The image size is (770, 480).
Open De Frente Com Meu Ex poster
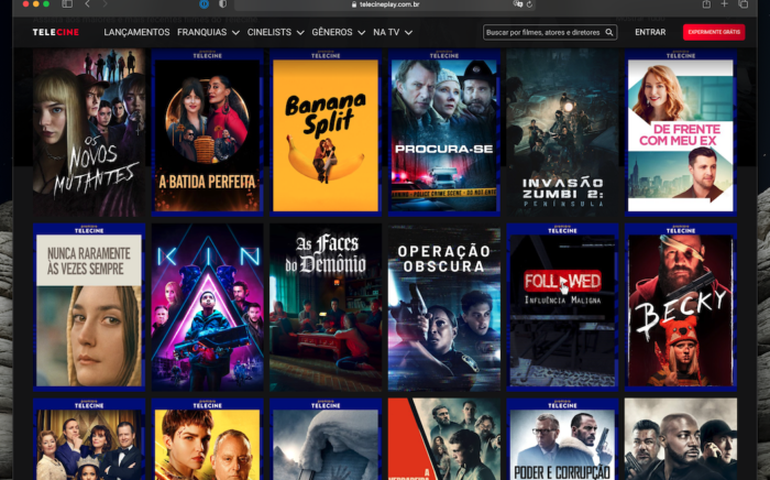click(681, 133)
